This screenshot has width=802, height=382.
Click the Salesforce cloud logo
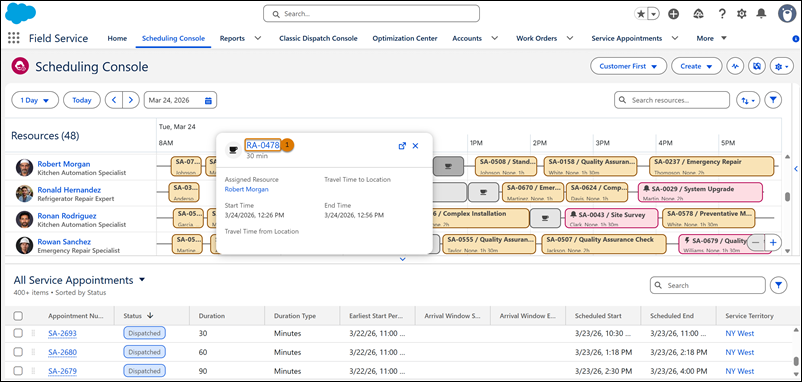pyautogui.click(x=20, y=14)
